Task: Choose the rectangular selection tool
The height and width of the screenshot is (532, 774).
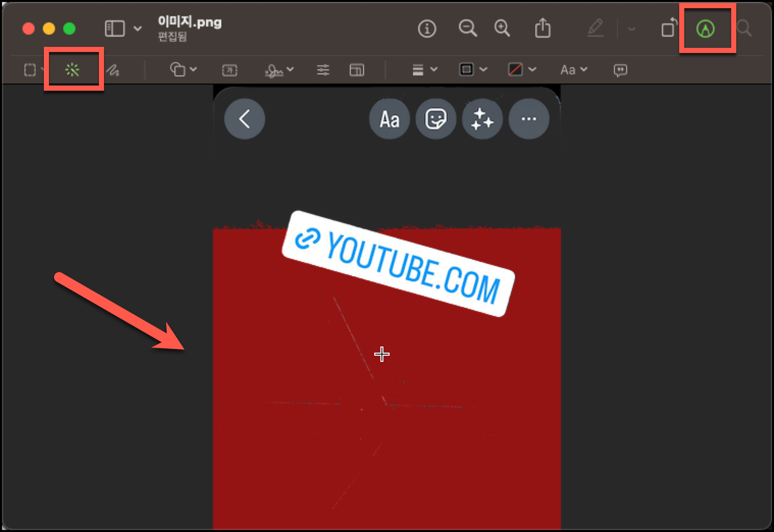Action: coord(30,70)
